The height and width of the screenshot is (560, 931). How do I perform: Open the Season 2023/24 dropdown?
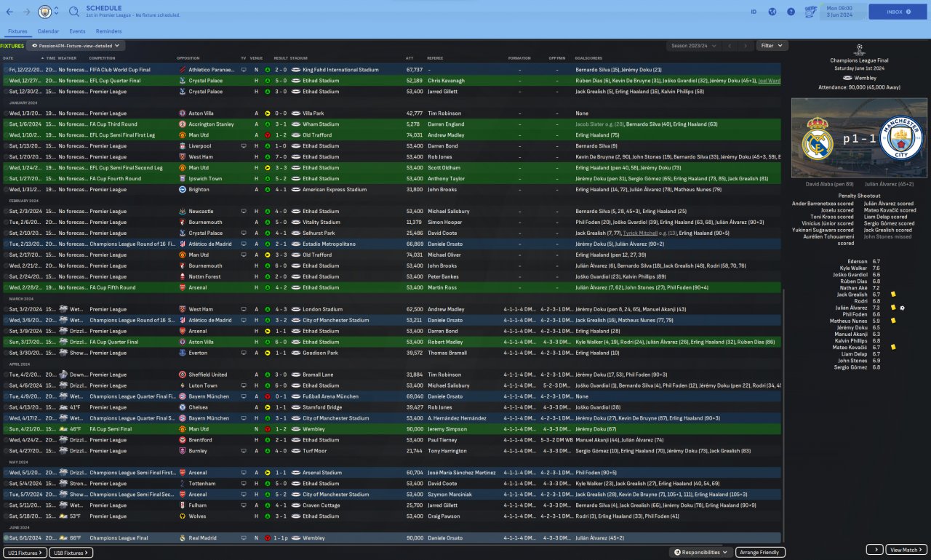[x=694, y=46]
